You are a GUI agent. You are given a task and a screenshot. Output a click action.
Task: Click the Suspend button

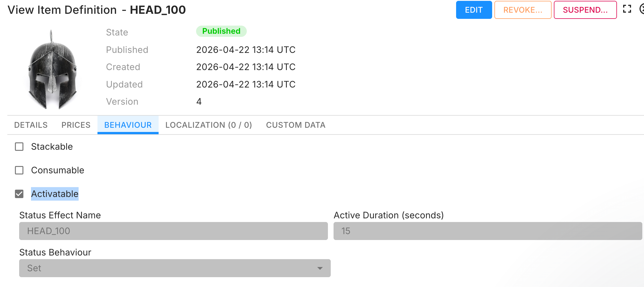[x=585, y=10]
